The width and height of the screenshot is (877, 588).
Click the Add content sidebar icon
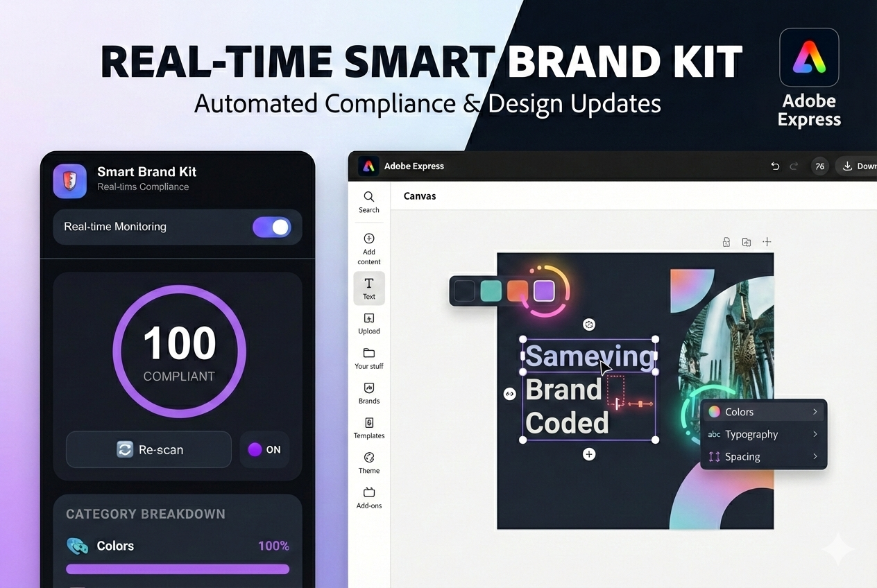[x=369, y=249]
